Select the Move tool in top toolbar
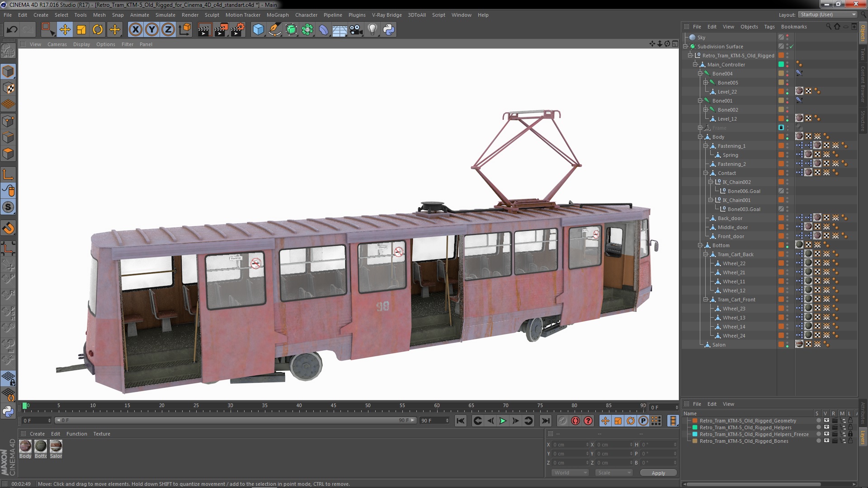 pos(65,30)
